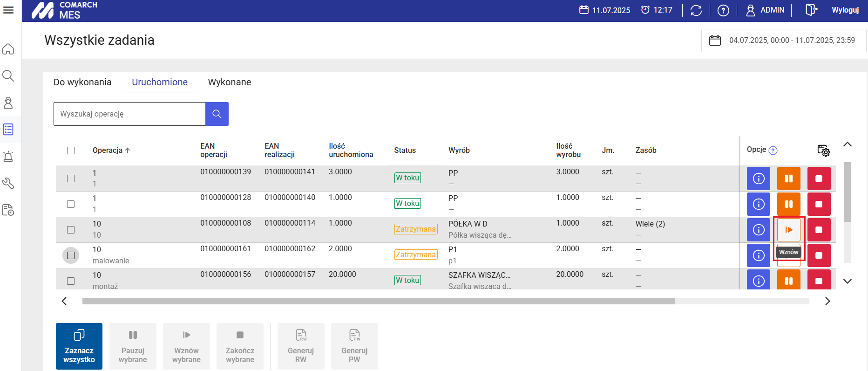Screen dimensions: 868x371
Task: Select the montaż operation row checkbox
Action: point(71,281)
